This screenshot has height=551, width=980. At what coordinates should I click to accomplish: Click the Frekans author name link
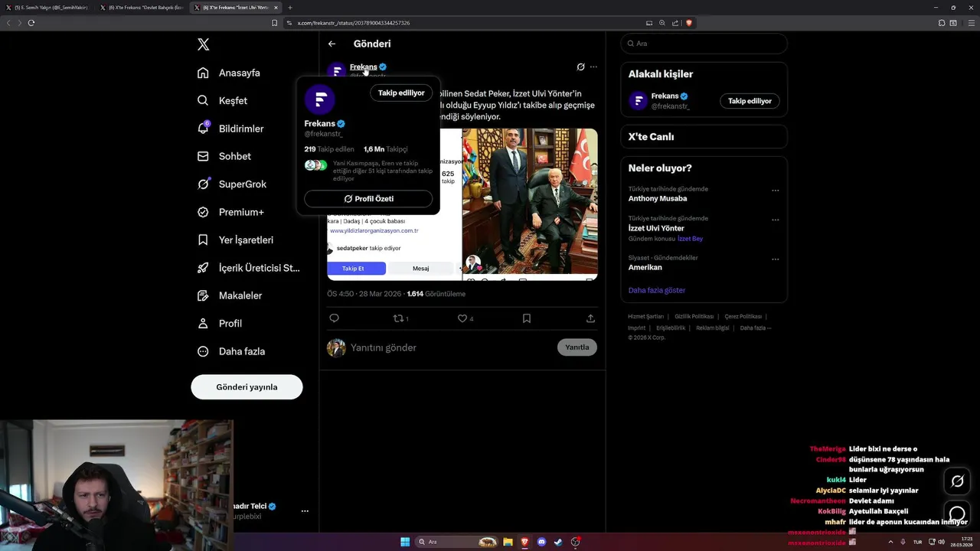(x=364, y=67)
